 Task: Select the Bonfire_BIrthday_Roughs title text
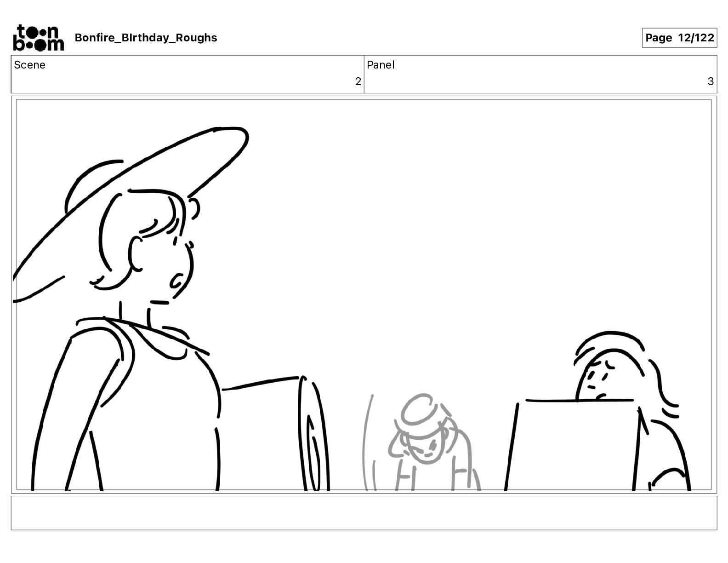[x=146, y=38]
